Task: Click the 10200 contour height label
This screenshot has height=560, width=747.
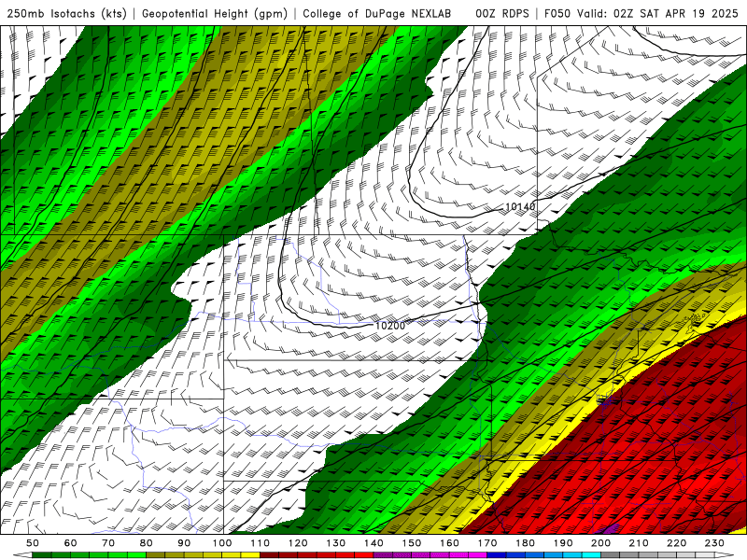Action: click(x=390, y=326)
